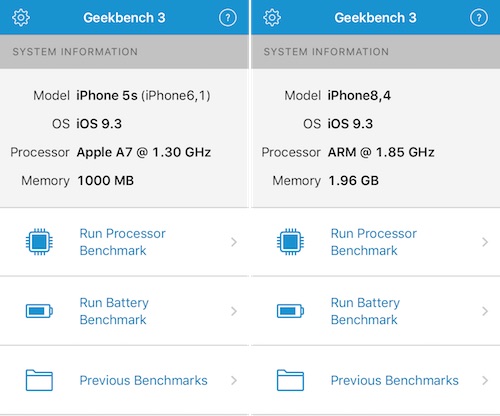Expand Run Processor Benchmark chevron on iPhone 5s
This screenshot has width=500, height=416.
coord(234,242)
